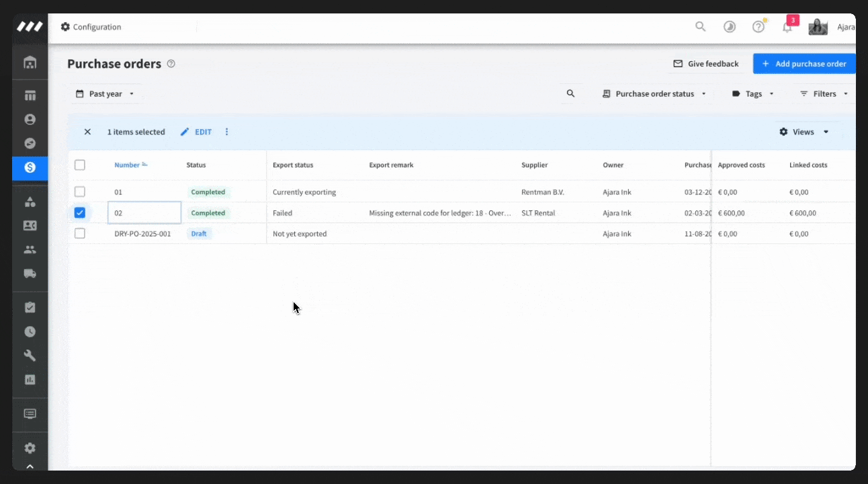
Task: Click the Approved costs column header
Action: (x=741, y=165)
